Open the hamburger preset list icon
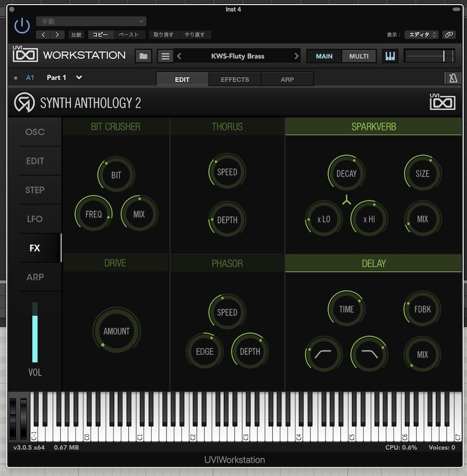The image size is (467, 476). [165, 56]
